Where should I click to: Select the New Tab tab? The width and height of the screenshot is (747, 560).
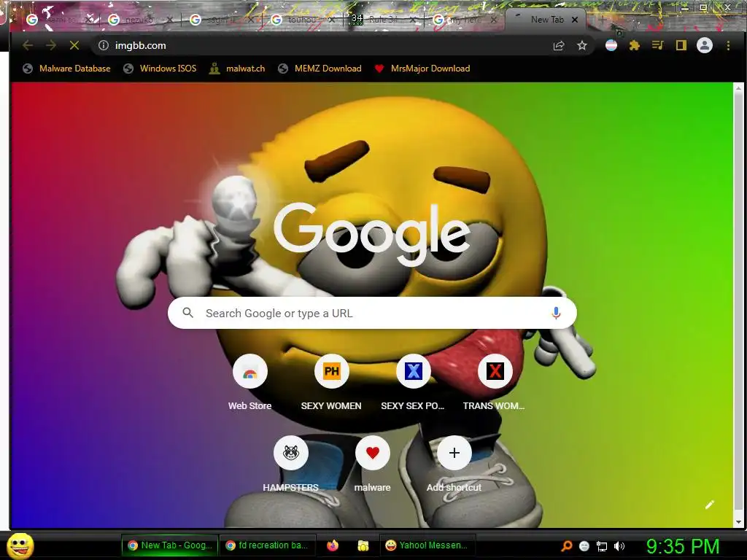pos(546,20)
